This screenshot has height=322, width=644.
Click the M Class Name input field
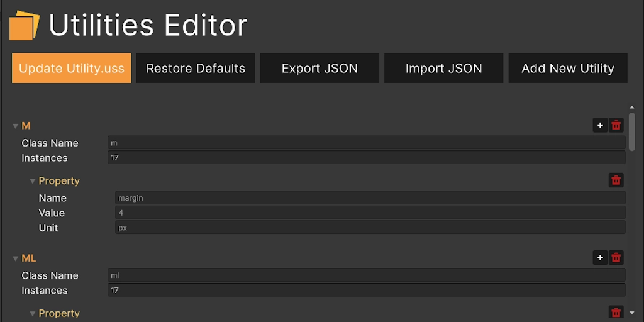[366, 143]
